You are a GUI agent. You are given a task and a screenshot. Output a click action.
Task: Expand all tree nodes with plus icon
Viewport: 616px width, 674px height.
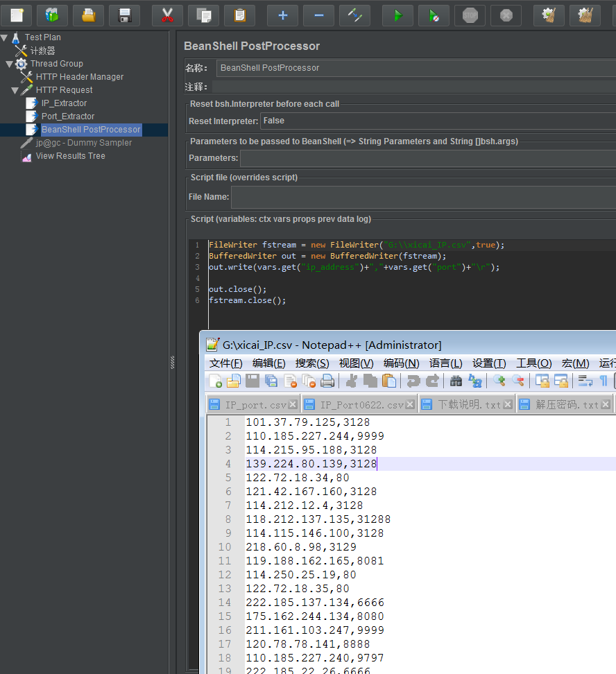point(282,15)
